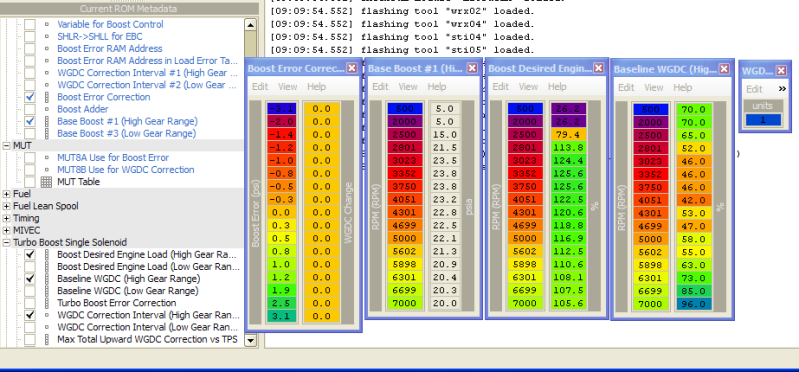Open Edit menu in Boost Desired Engine window

tap(500, 87)
